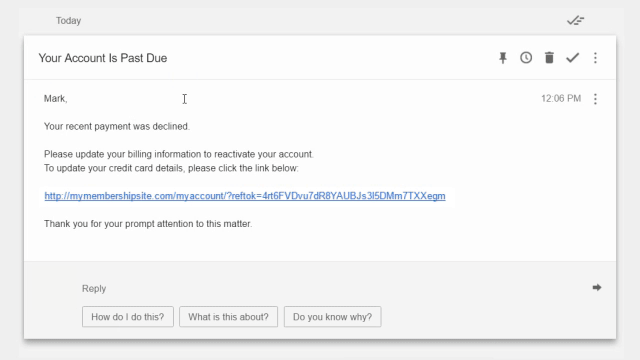Open the mymembershipsite.com account link

(x=245, y=196)
